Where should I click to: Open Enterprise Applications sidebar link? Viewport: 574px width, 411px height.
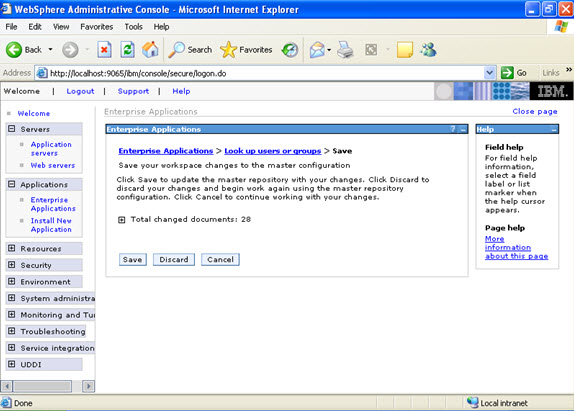coord(53,204)
